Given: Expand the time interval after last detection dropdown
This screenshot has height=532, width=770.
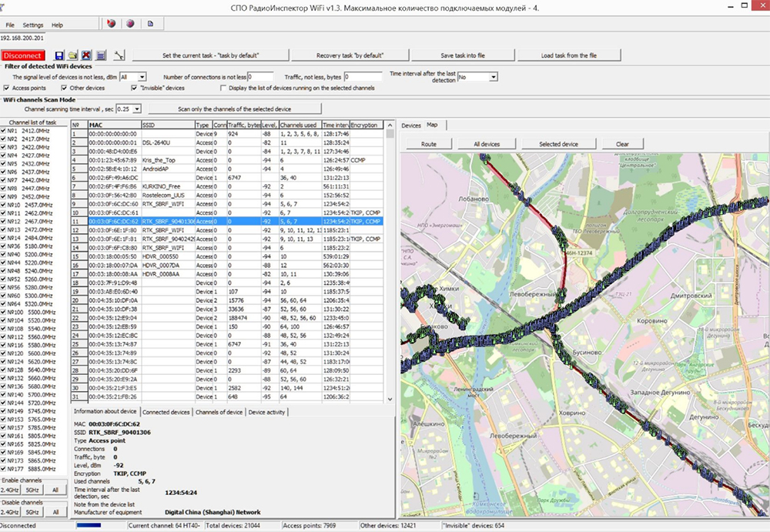Looking at the screenshot, I should (494, 77).
